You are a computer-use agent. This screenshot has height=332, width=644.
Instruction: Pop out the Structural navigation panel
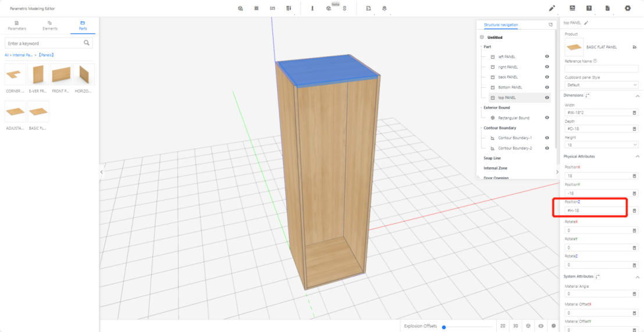click(x=550, y=25)
